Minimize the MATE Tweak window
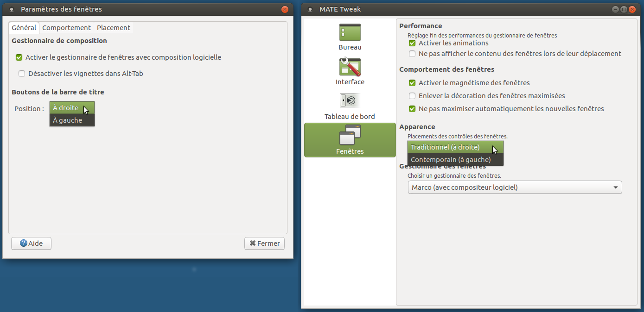This screenshot has width=644, height=312. tap(615, 9)
